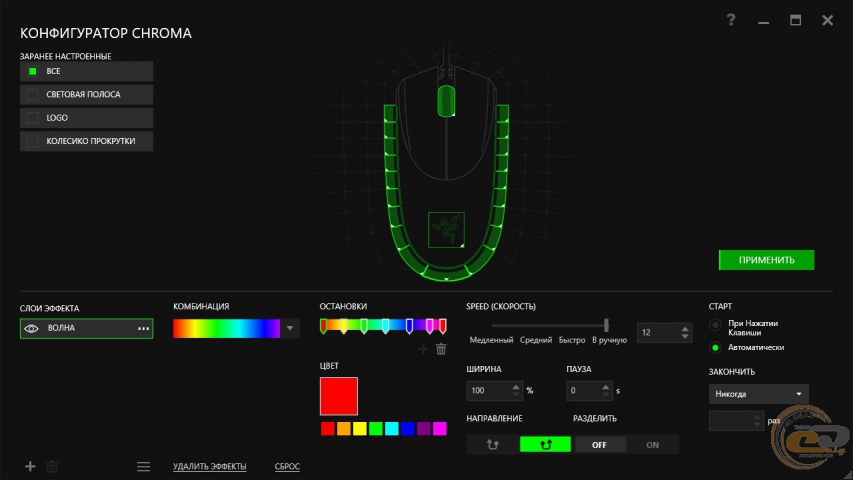Viewport: 853px width, 480px height.
Task: Click the Средний speed label
Action: coord(536,340)
